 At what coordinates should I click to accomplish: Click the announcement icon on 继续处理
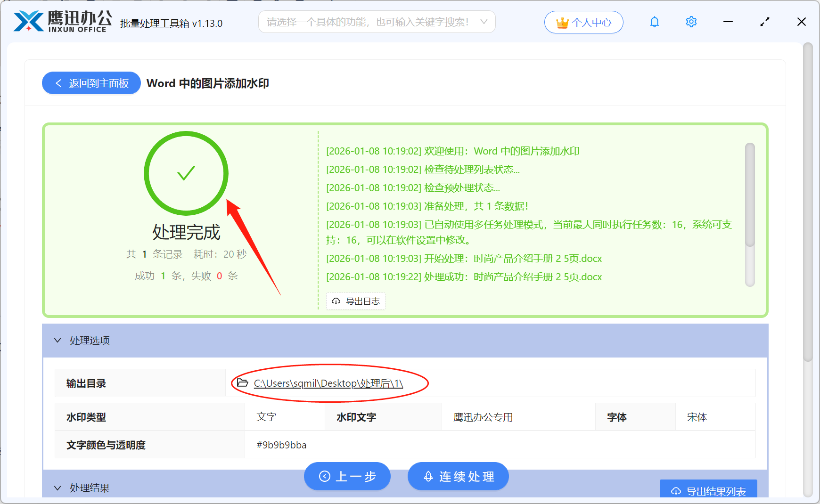coord(428,476)
